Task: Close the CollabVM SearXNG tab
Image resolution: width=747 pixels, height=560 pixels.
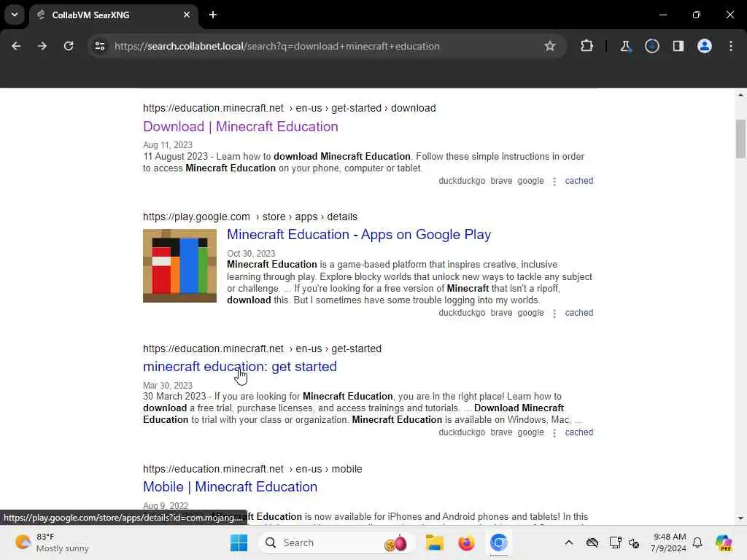Action: pos(186,15)
